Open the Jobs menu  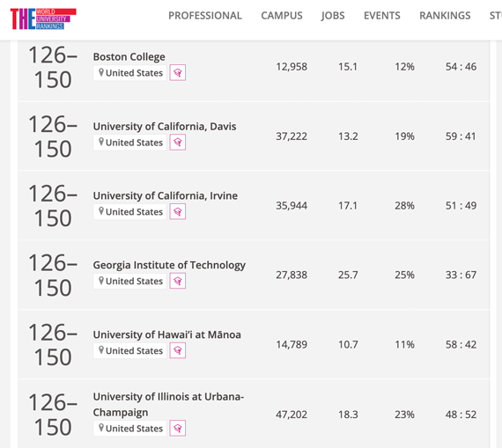(333, 16)
